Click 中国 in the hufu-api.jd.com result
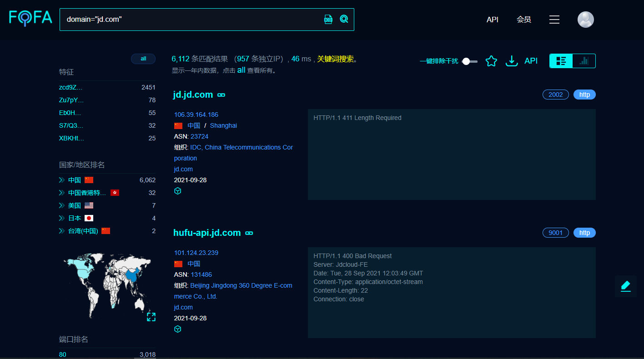Screen dimensions: 644x359 pos(194,264)
